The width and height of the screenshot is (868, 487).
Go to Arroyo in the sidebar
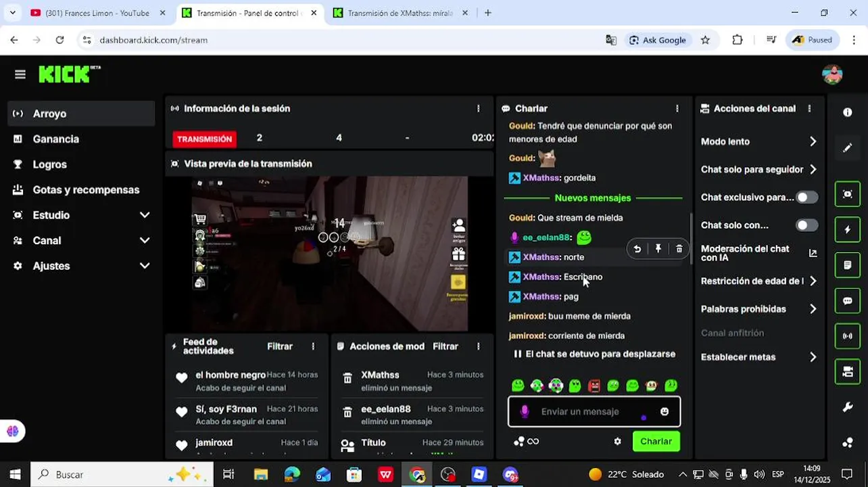click(x=81, y=114)
